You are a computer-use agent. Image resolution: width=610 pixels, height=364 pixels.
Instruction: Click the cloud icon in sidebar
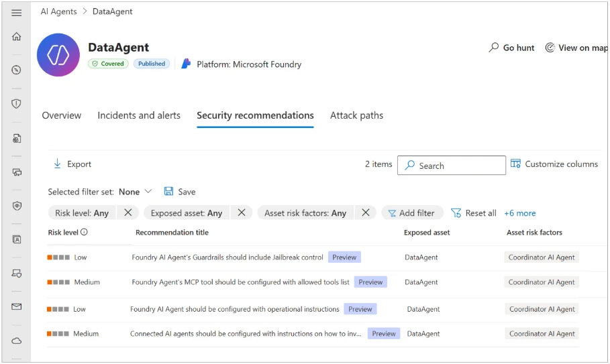coord(17,341)
